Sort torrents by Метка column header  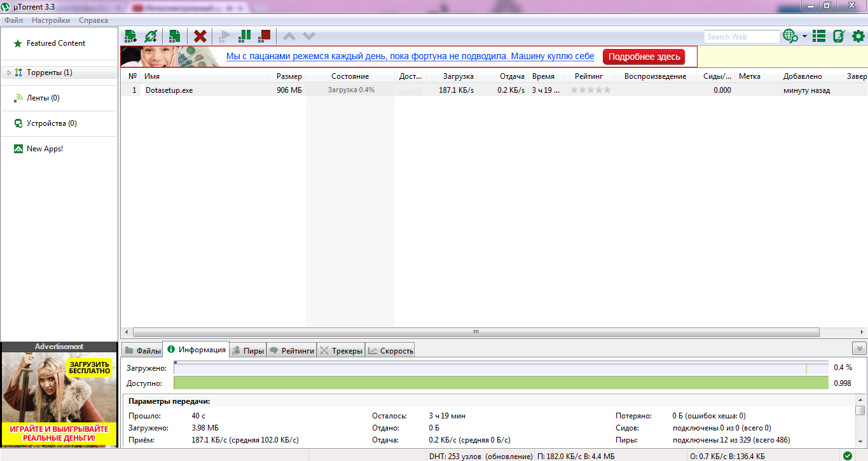750,76
